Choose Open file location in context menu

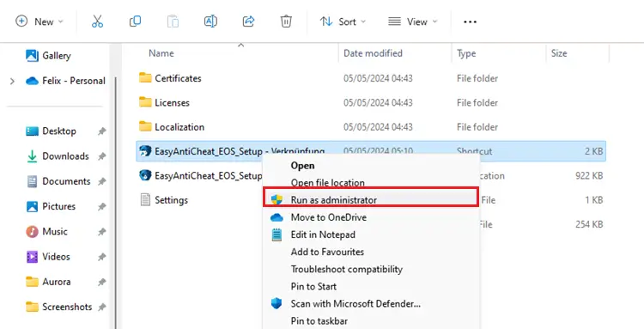click(328, 182)
